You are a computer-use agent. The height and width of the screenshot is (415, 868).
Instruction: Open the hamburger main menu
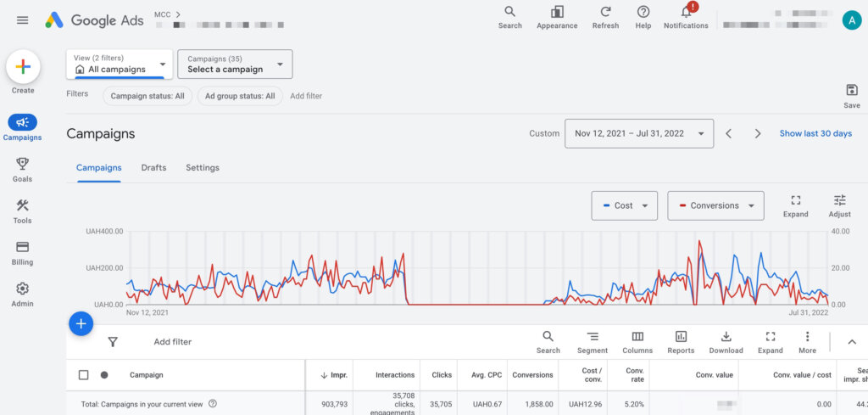[22, 20]
